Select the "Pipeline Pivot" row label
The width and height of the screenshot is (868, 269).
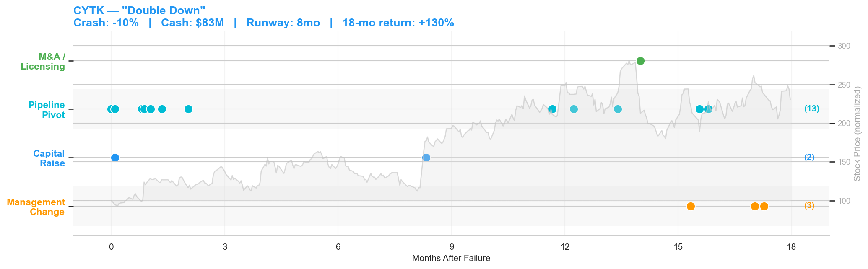[47, 110]
